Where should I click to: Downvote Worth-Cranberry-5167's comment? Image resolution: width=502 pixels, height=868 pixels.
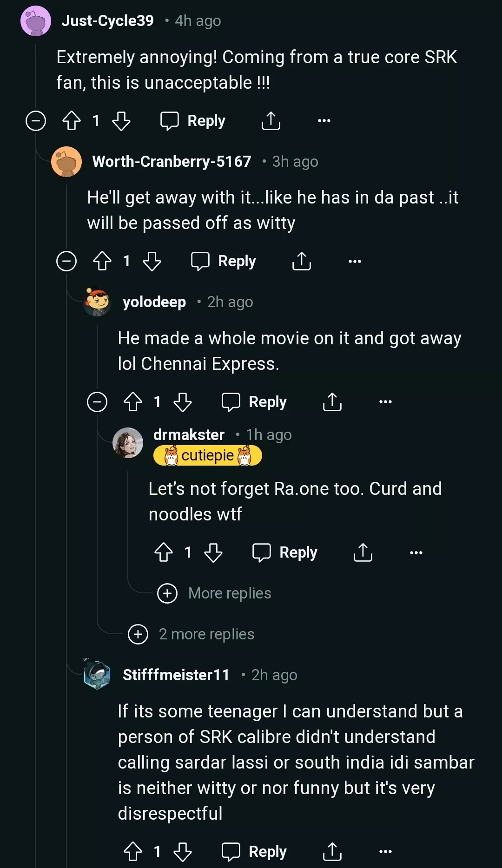pyautogui.click(x=151, y=261)
